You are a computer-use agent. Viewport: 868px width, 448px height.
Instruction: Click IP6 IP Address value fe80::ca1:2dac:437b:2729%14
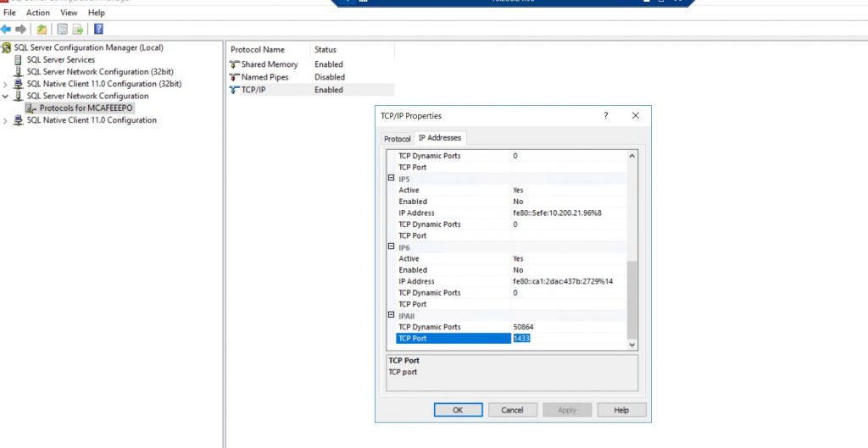coord(563,281)
